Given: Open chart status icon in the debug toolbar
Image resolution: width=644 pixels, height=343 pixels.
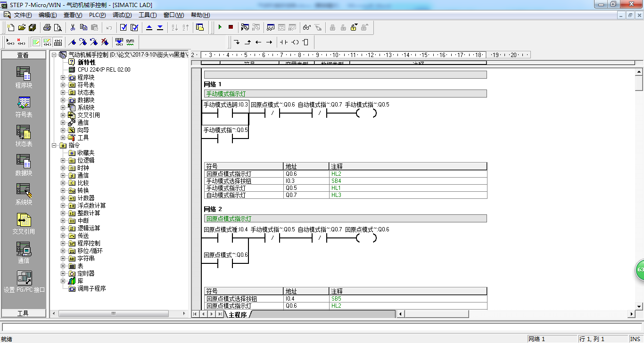Looking at the screenshot, I should (x=271, y=27).
